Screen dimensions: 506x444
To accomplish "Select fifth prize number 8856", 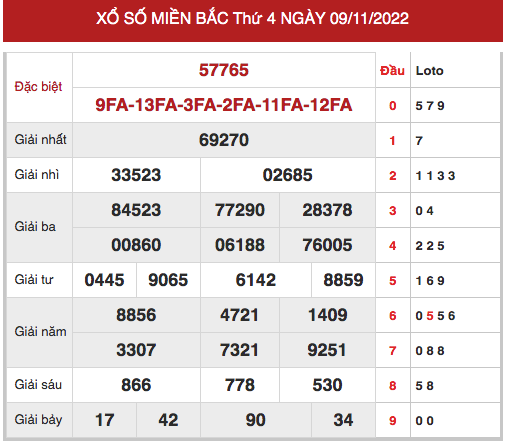I will [x=136, y=315].
